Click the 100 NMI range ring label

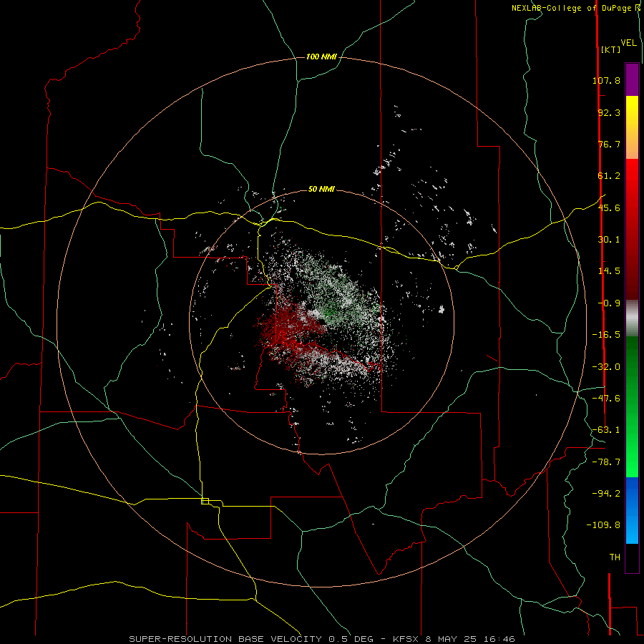(x=321, y=57)
